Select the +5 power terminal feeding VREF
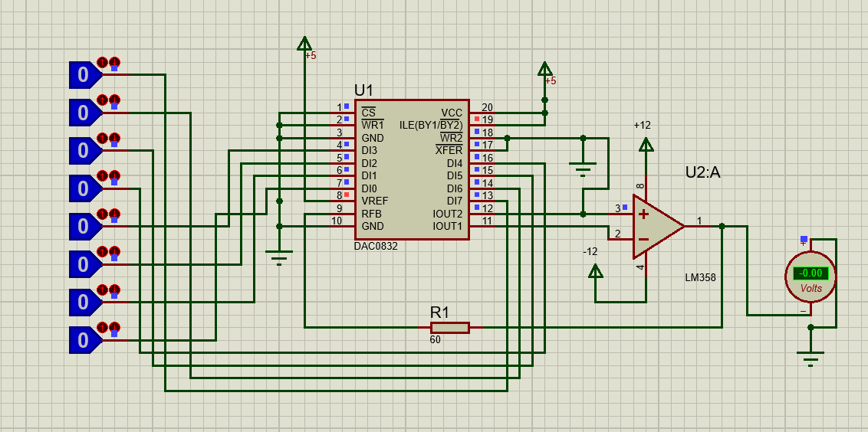 [x=304, y=43]
